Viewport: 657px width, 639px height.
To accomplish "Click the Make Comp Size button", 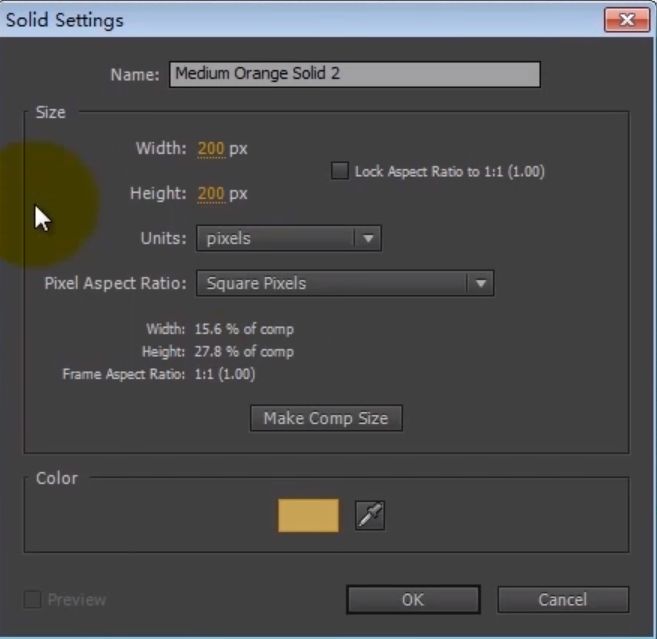I will point(326,418).
